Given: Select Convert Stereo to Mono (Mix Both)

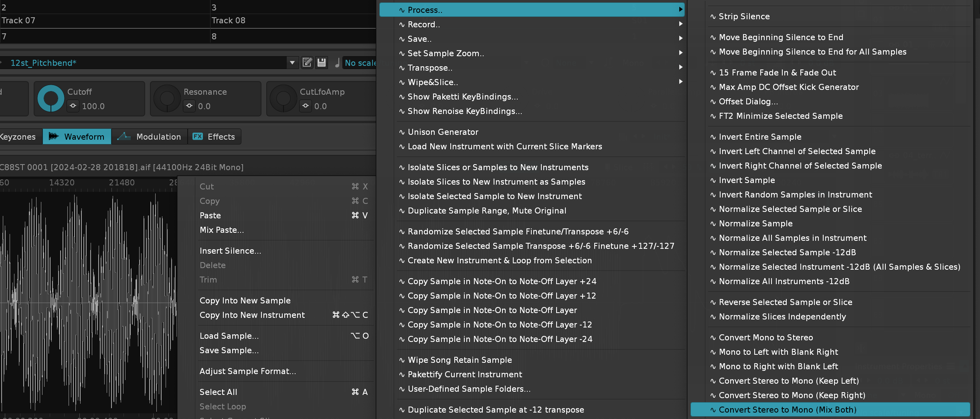Looking at the screenshot, I should point(787,410).
